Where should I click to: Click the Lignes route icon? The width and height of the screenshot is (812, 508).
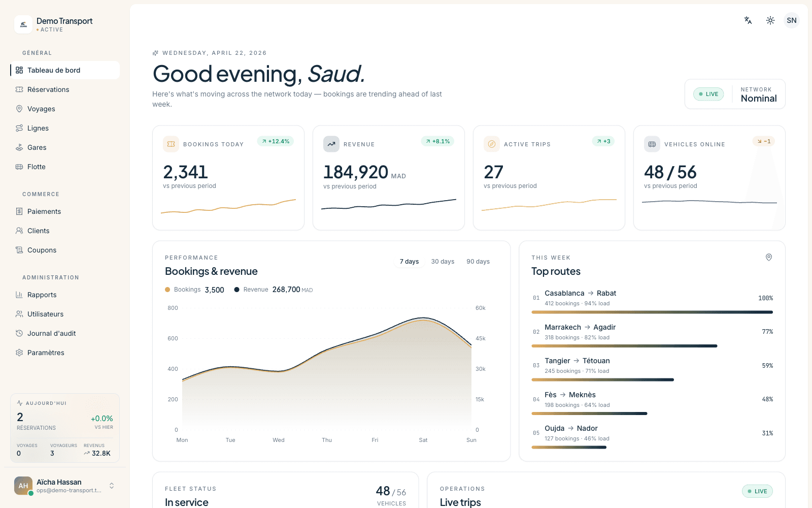pyautogui.click(x=19, y=128)
